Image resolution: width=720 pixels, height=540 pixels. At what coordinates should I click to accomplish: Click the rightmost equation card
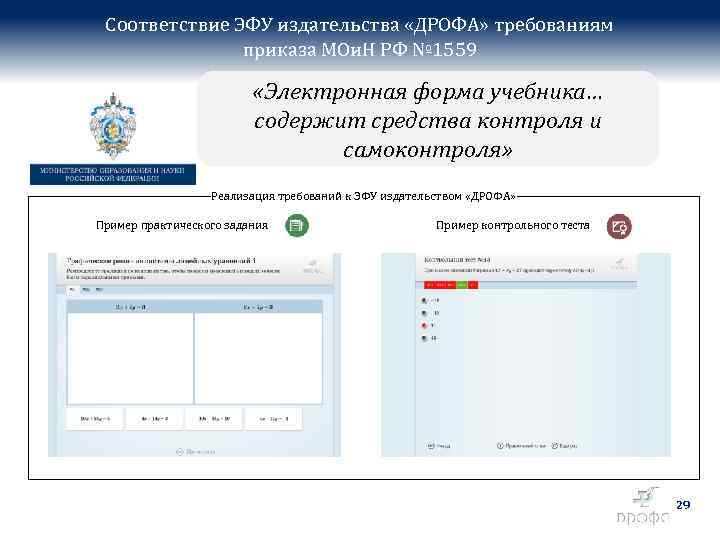[x=274, y=419]
